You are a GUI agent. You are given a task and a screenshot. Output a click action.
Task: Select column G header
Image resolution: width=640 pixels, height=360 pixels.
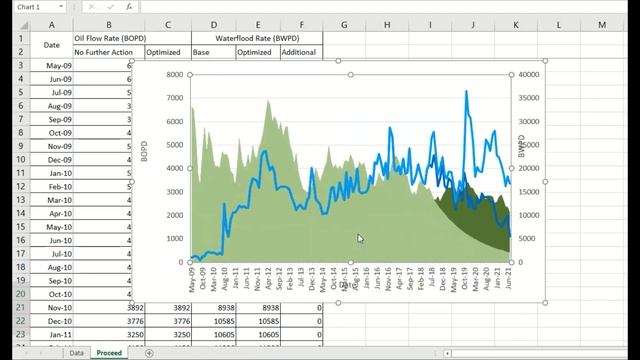[344, 25]
